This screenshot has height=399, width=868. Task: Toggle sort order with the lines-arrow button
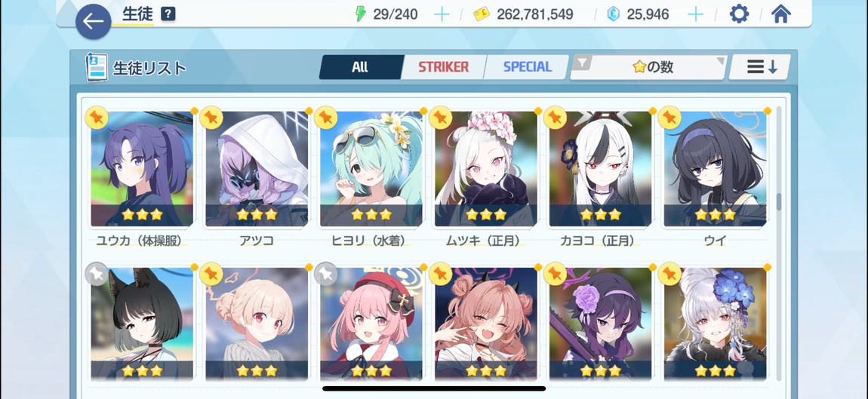coord(759,67)
